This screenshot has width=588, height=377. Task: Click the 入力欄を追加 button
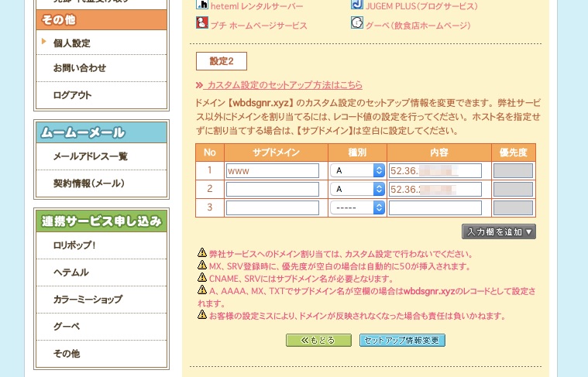pyautogui.click(x=499, y=231)
